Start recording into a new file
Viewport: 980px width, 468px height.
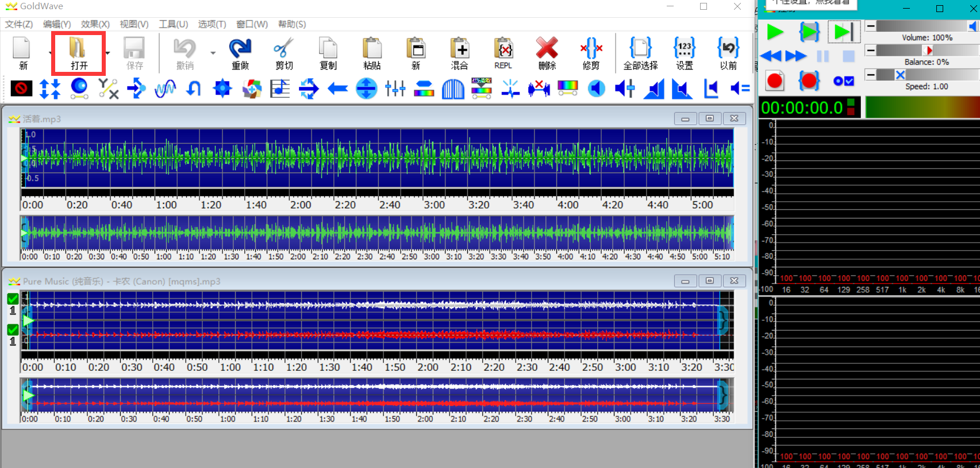775,81
